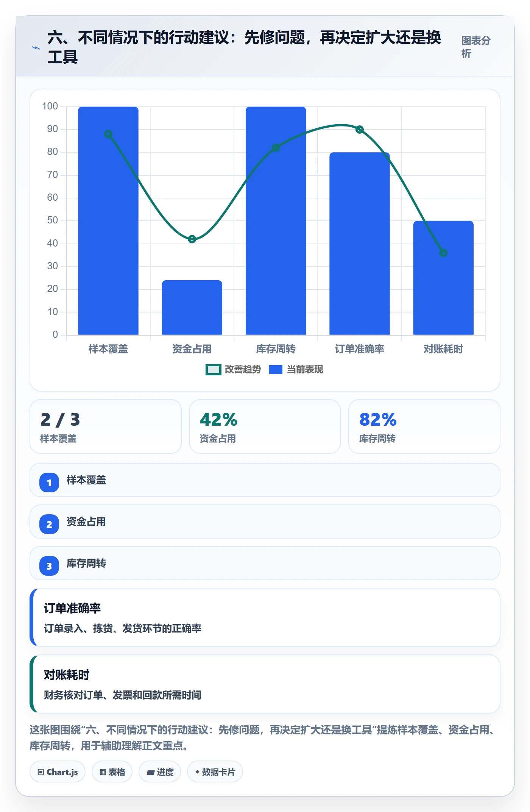Screen dimensions: 530x812
Task: Click the 订单准确率 blue bar in the chart
Action: 360,244
